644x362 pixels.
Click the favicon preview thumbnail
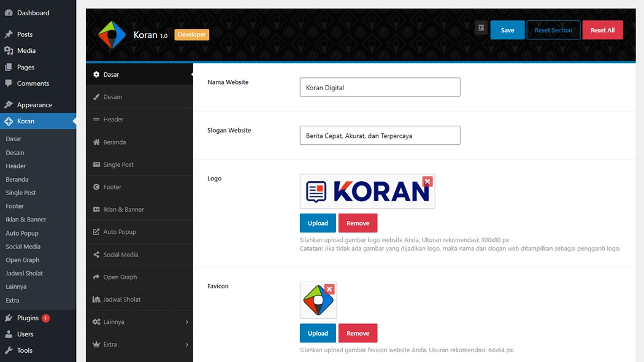[x=317, y=302]
